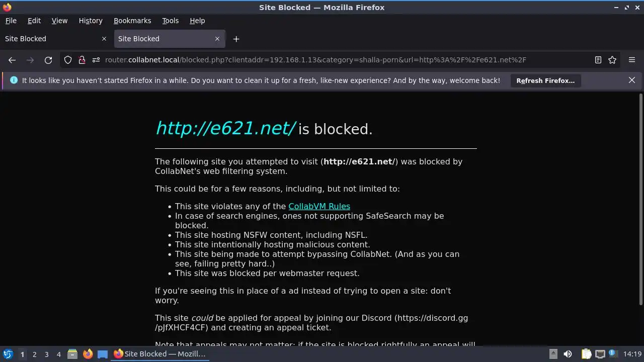Open the Bookmarks menu

click(x=132, y=21)
